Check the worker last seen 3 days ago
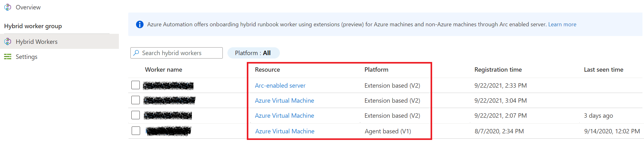 click(x=135, y=115)
